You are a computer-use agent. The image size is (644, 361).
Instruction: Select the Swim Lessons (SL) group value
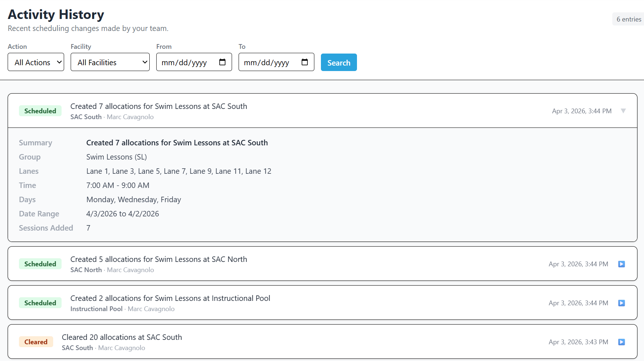(x=116, y=157)
